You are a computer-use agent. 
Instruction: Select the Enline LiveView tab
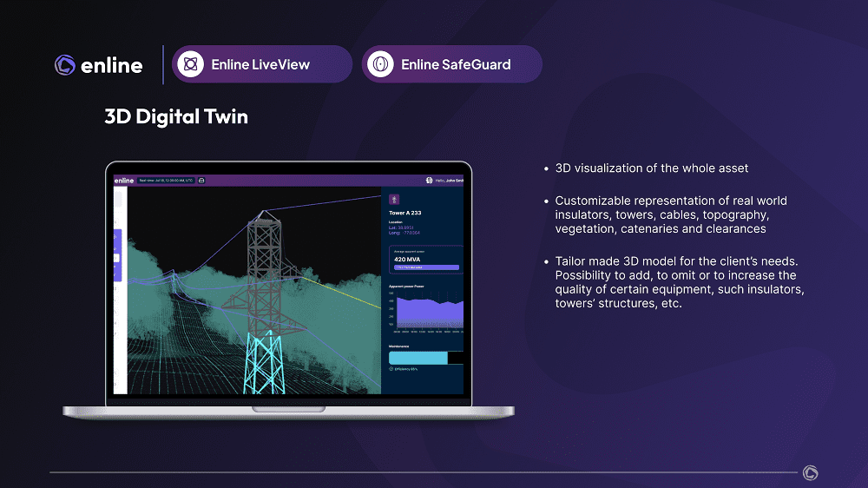pos(262,64)
